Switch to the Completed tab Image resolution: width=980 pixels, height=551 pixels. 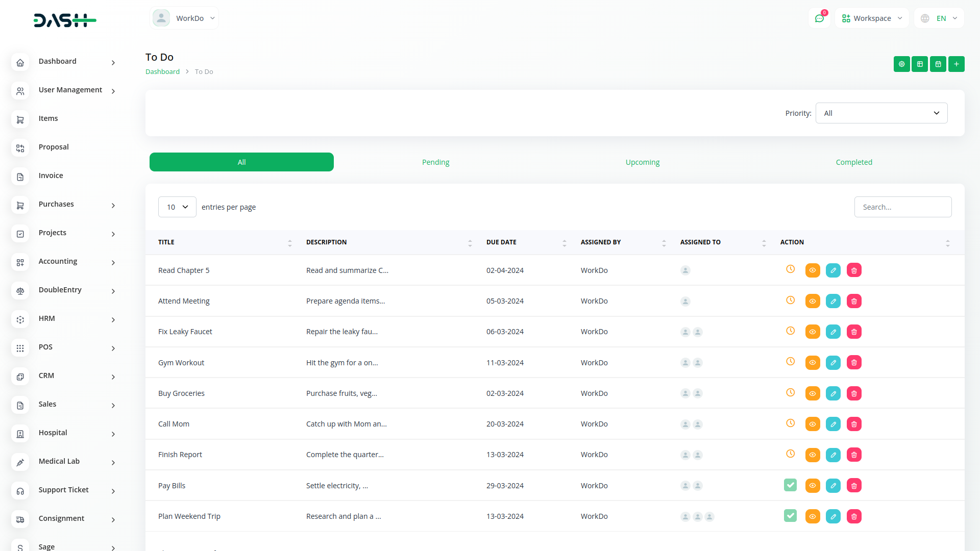click(x=853, y=162)
